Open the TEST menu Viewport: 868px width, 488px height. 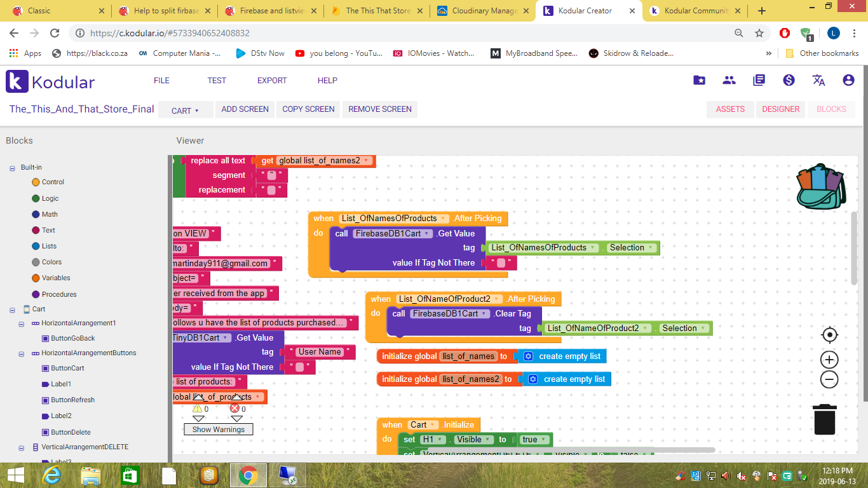[x=217, y=81]
